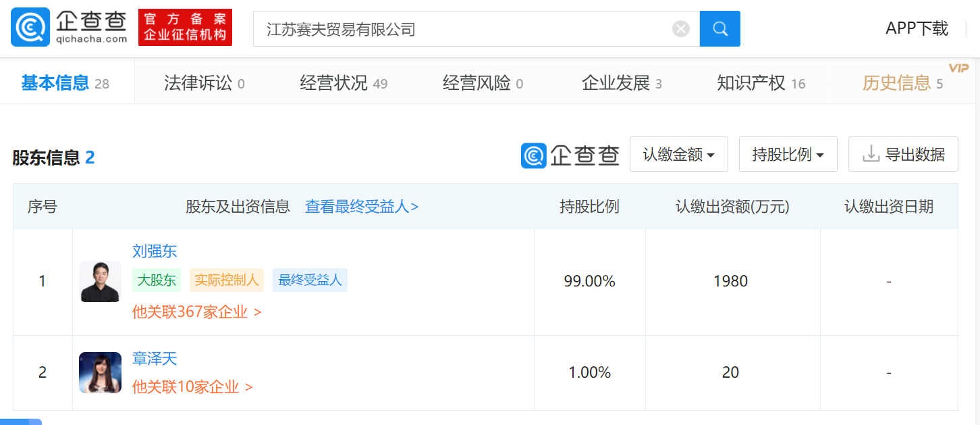Image resolution: width=980 pixels, height=425 pixels.
Task: Click the 认缴出资额(万元) column header
Action: coord(733,206)
